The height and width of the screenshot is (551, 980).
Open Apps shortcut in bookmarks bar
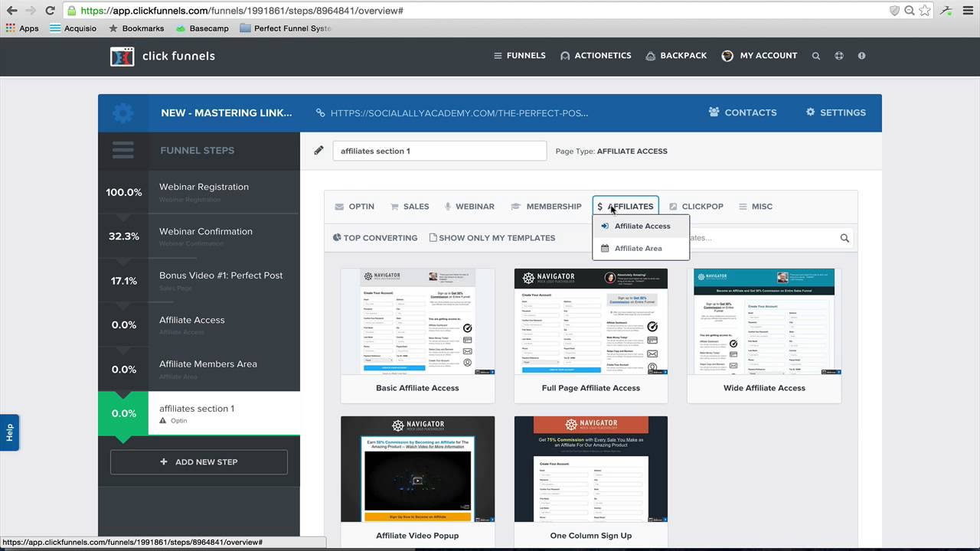click(x=22, y=28)
